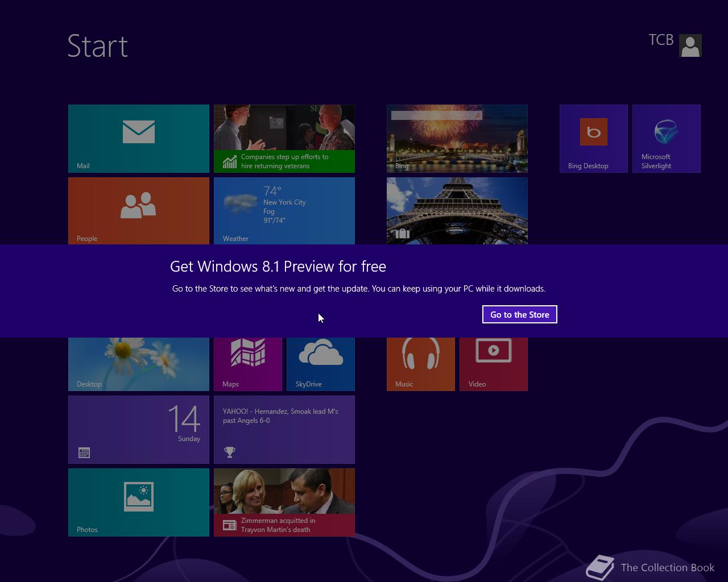Open the Music tile
Screen dimensions: 728x582
[x=421, y=364]
